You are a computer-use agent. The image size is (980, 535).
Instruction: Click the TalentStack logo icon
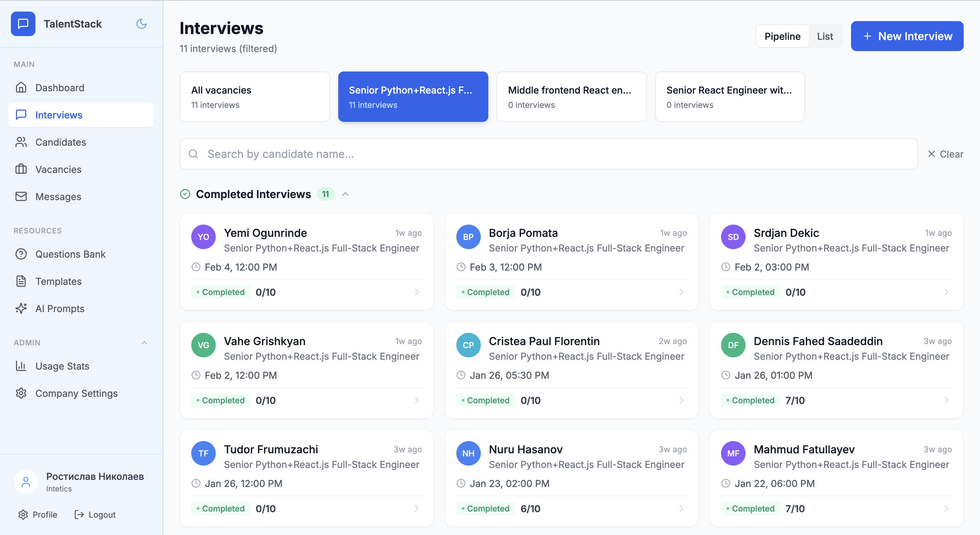(23, 24)
